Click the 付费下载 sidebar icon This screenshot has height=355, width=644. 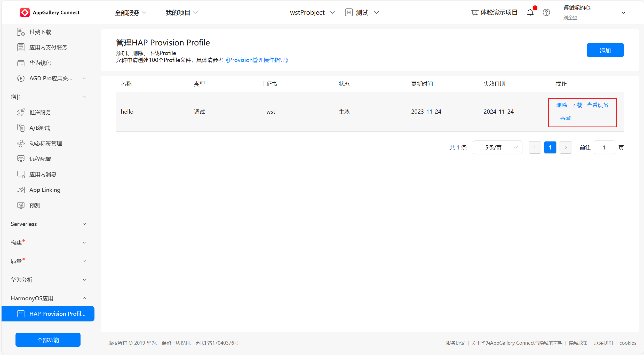point(21,32)
